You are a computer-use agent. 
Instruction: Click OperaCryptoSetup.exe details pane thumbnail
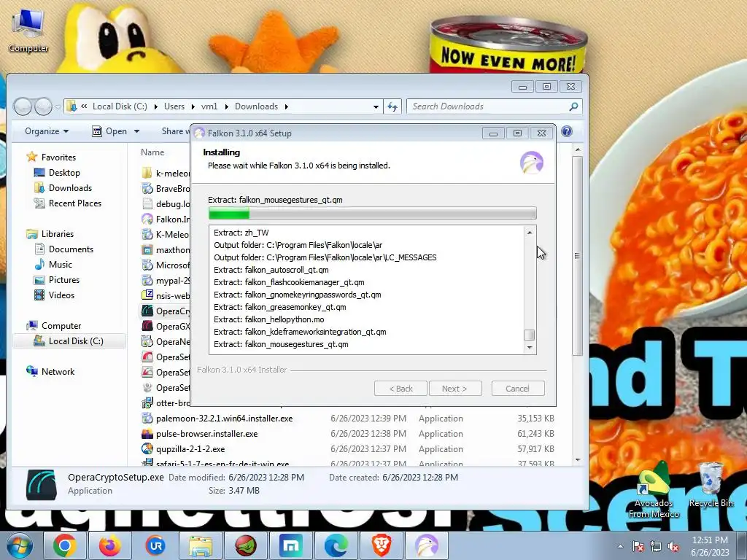coord(41,485)
